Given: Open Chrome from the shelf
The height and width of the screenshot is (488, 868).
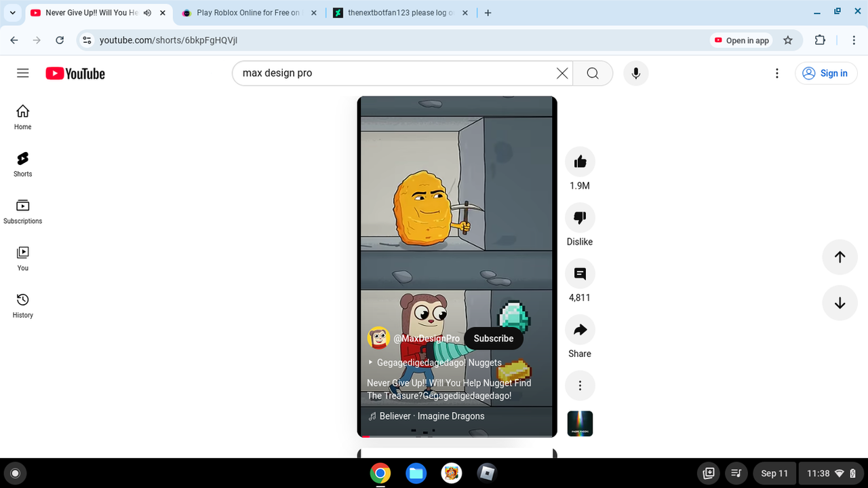Looking at the screenshot, I should coord(380,473).
